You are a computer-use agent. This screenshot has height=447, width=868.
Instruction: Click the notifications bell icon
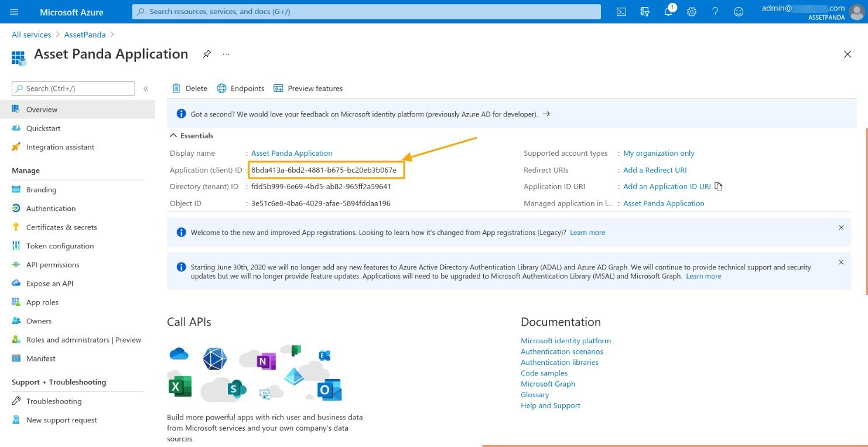(668, 12)
